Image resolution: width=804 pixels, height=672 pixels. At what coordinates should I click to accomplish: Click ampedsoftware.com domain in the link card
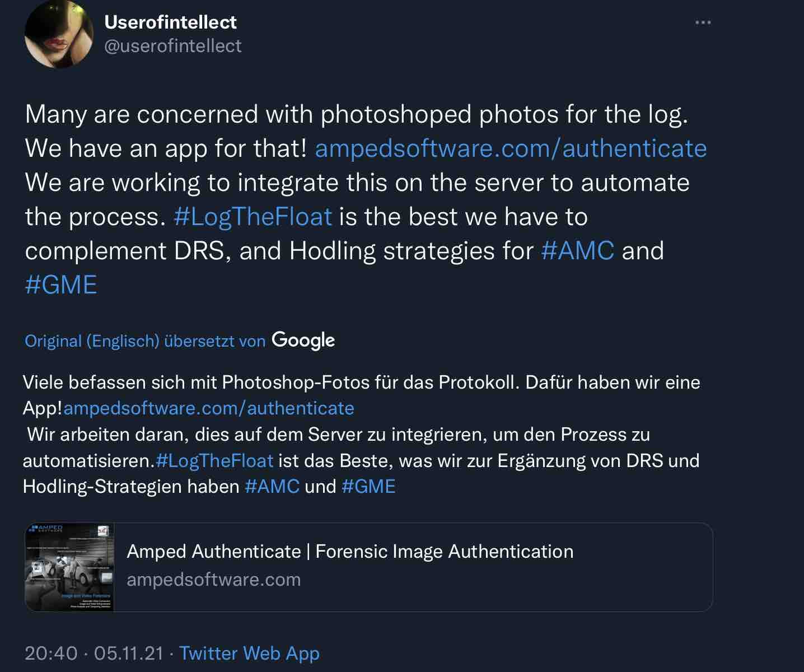[x=214, y=580]
